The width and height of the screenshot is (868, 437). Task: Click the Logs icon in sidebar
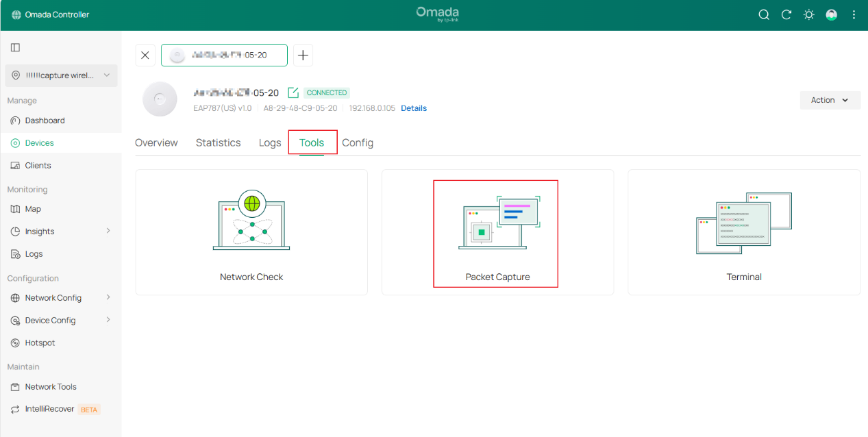pyautogui.click(x=15, y=254)
